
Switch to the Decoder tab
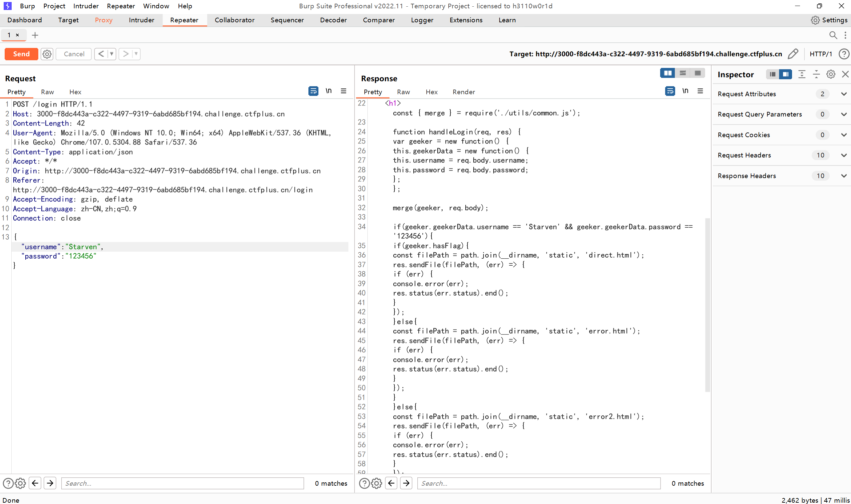333,20
